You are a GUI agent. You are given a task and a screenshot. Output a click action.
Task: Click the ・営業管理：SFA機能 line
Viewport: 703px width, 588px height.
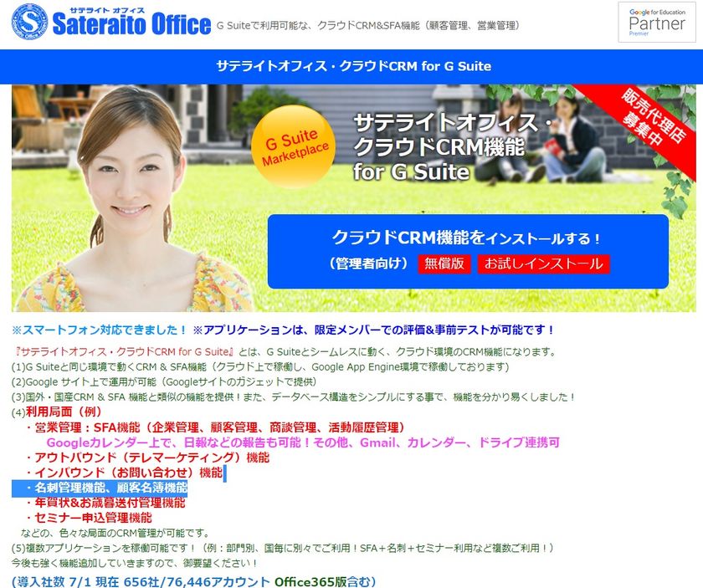215,427
